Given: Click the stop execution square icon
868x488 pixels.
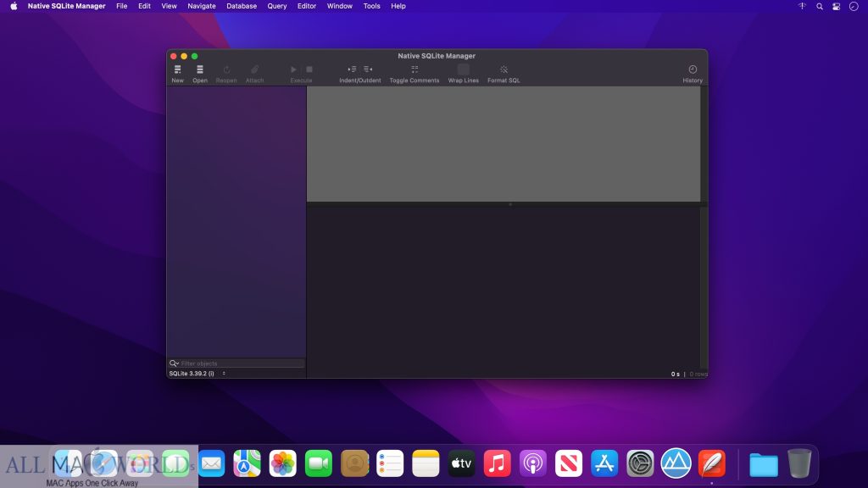Looking at the screenshot, I should pyautogui.click(x=309, y=69).
